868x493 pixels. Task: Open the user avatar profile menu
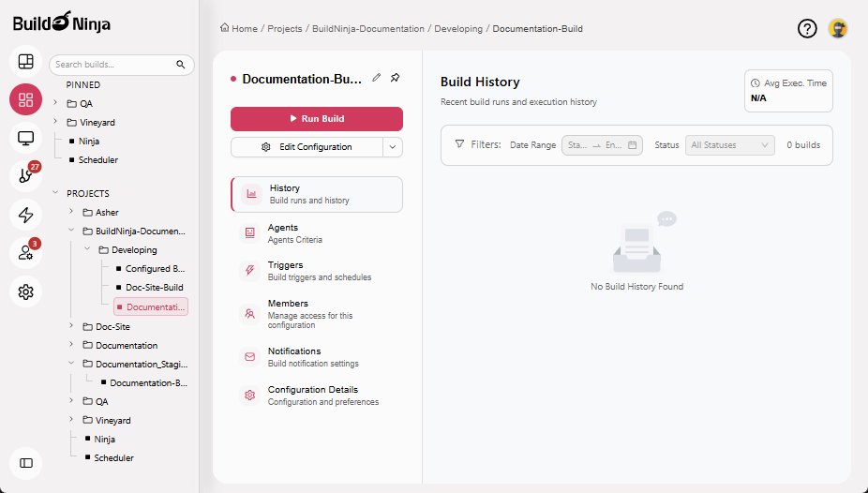[x=838, y=28]
